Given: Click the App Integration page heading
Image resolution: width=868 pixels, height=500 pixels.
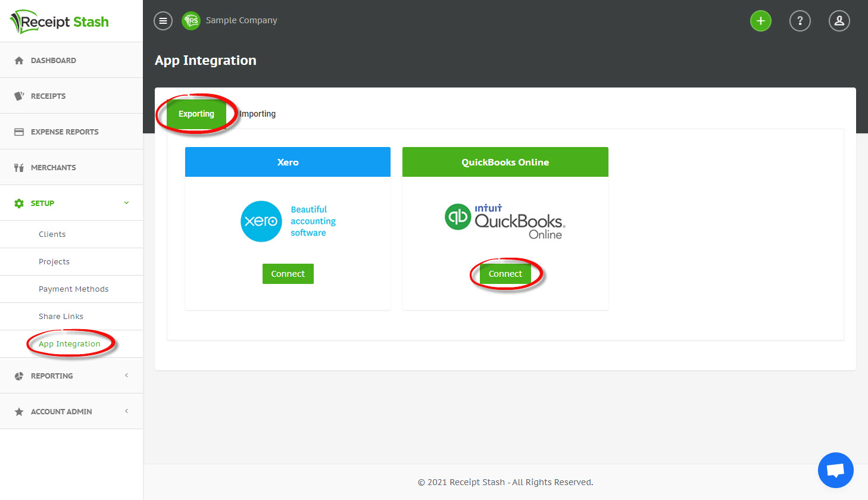Looking at the screenshot, I should point(205,60).
